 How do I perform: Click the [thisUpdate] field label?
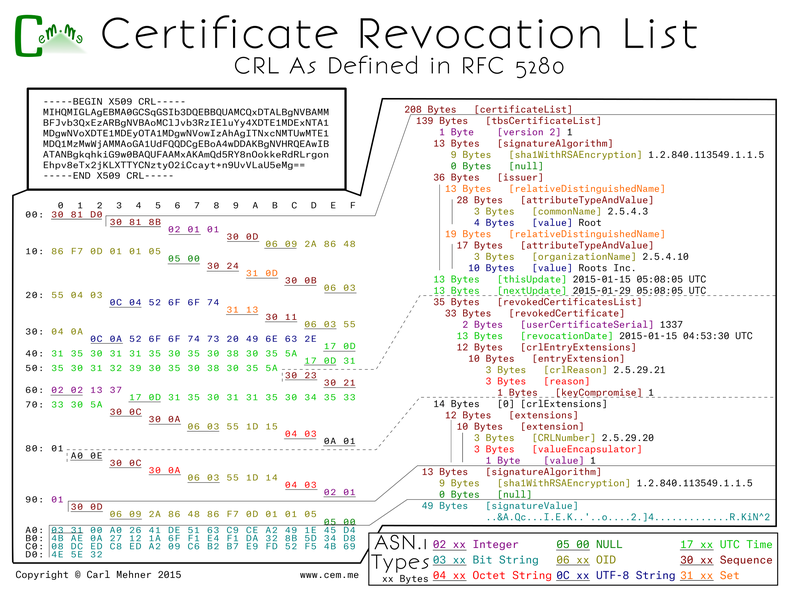point(531,280)
